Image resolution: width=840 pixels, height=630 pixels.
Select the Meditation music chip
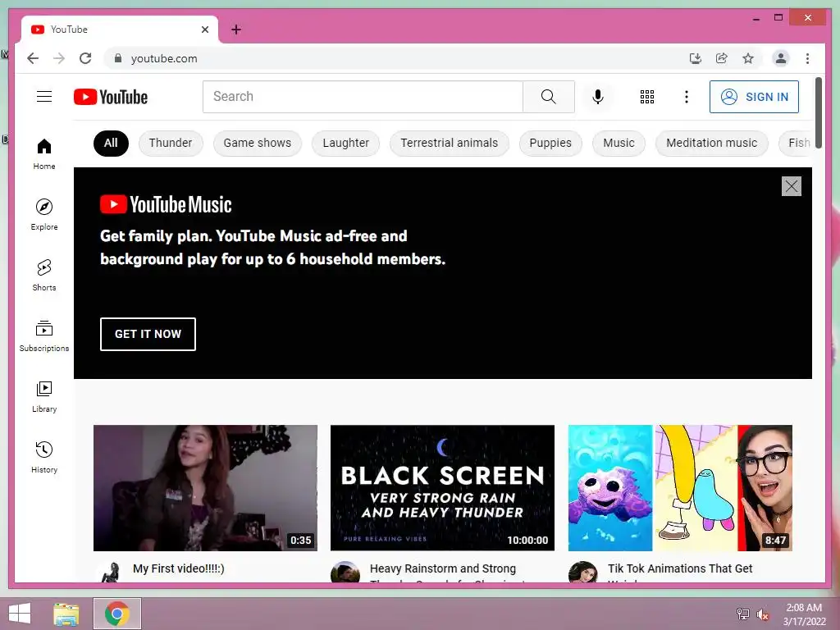click(x=711, y=143)
